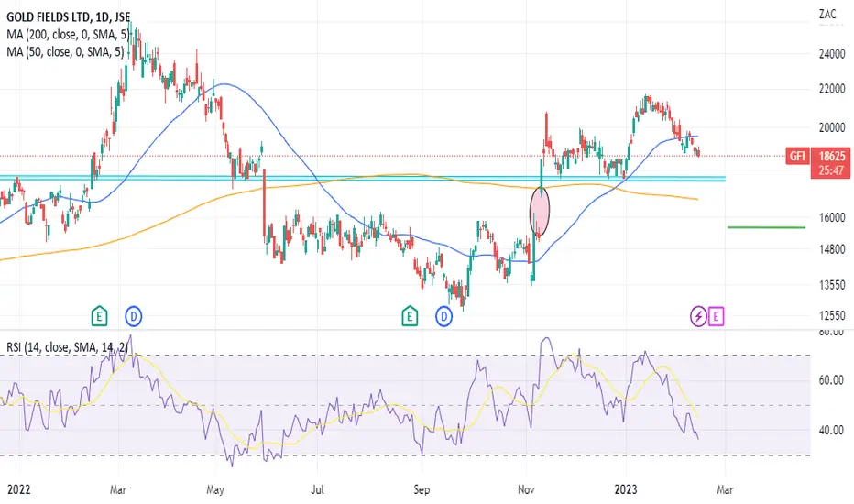Click the 2022 time axis label
This screenshot has height=504, width=854.
(x=18, y=489)
